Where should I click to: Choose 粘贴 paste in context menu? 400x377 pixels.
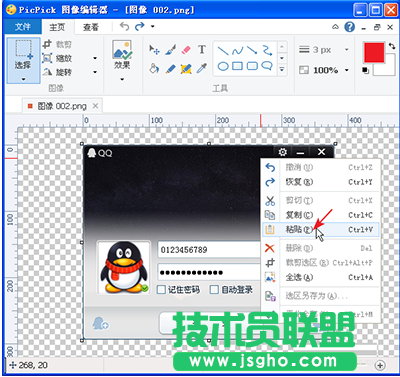pos(320,230)
